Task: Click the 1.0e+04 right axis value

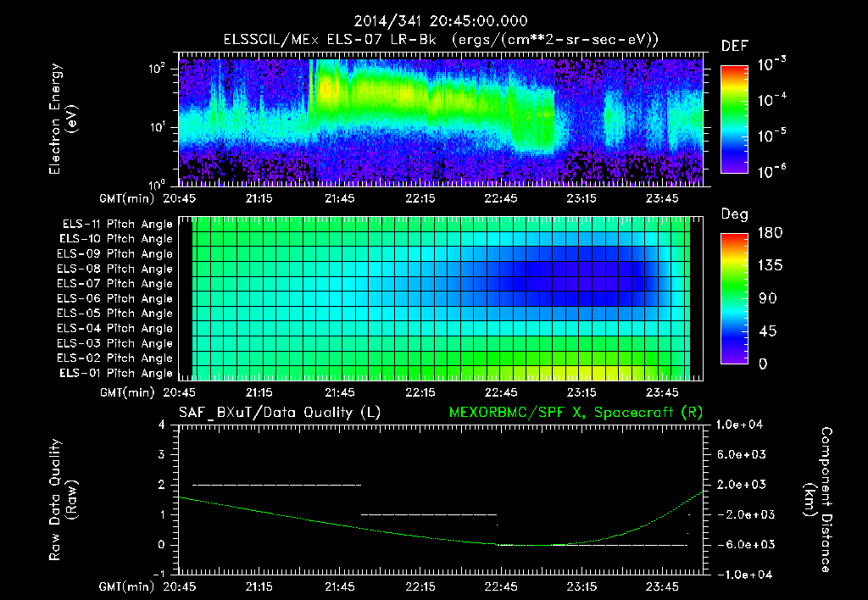Action: tap(739, 425)
